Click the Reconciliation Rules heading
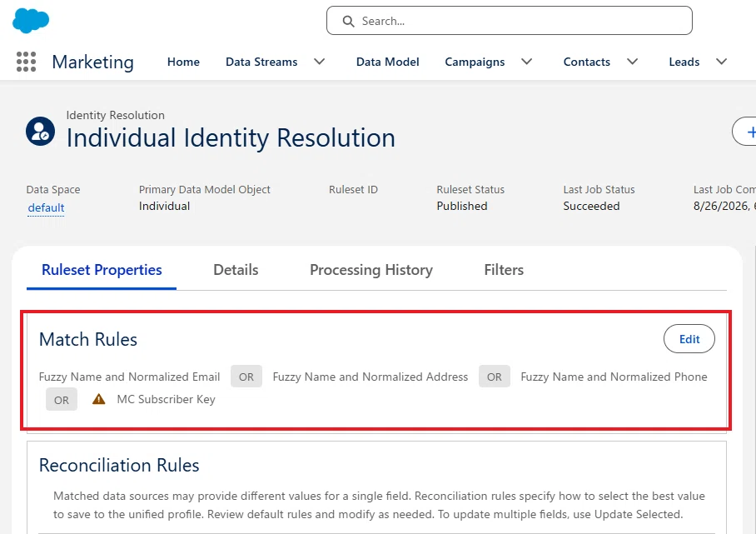 point(119,466)
